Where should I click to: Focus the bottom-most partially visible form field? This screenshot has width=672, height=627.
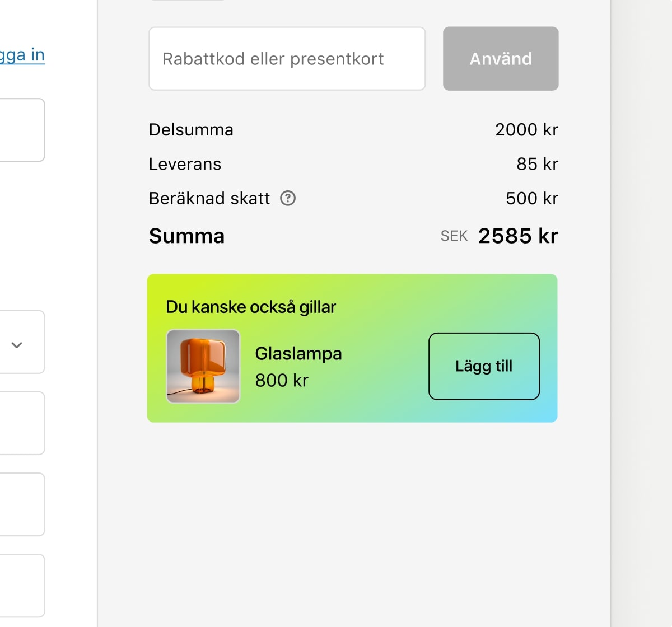point(22,586)
